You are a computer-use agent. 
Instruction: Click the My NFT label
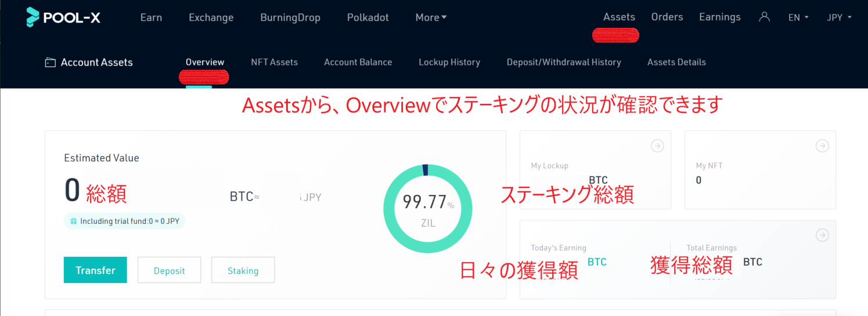pos(709,166)
